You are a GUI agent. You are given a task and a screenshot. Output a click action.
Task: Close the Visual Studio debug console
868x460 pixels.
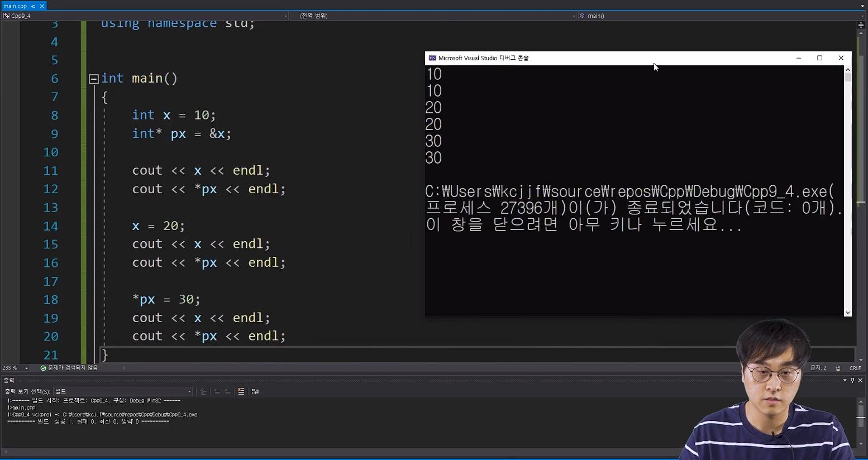click(841, 58)
